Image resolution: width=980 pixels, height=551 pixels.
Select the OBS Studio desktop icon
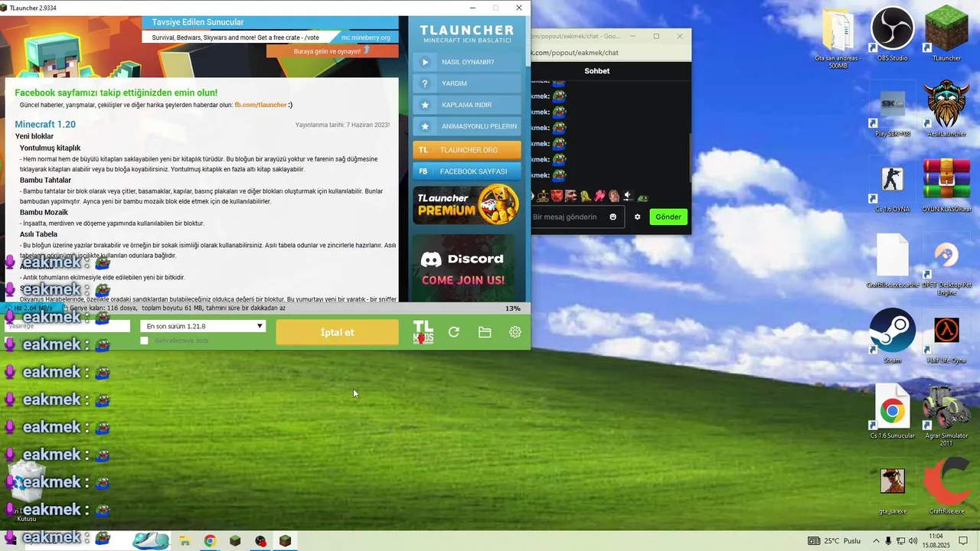tap(893, 34)
